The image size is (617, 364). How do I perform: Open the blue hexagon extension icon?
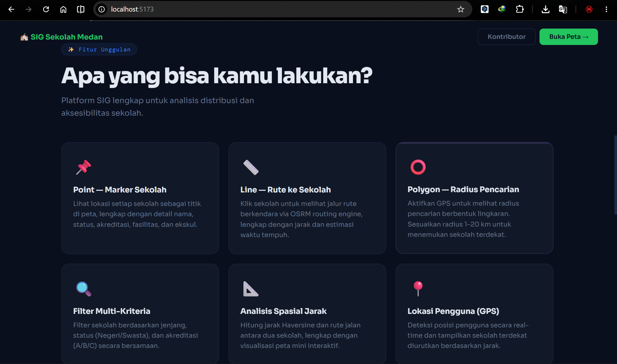coord(485,9)
